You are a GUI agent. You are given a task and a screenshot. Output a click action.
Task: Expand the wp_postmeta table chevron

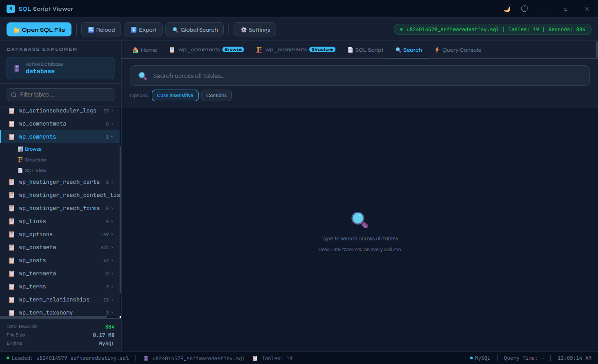(112, 247)
